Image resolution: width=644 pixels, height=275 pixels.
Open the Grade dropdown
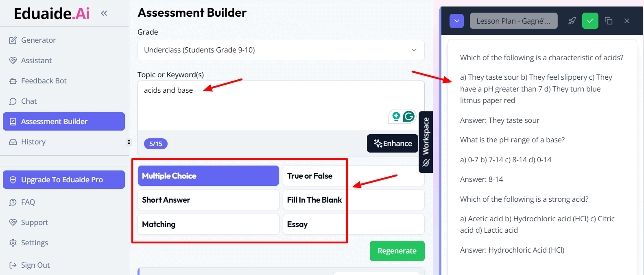point(281,50)
